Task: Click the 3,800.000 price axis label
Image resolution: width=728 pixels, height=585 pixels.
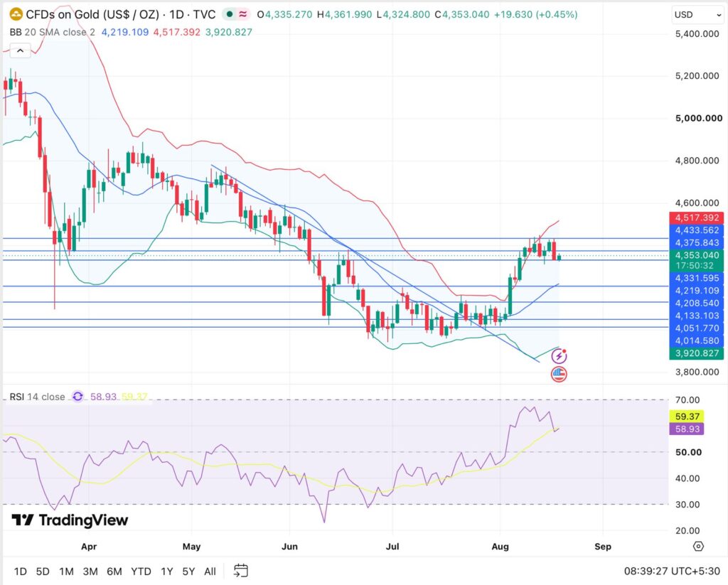Action: [697, 372]
